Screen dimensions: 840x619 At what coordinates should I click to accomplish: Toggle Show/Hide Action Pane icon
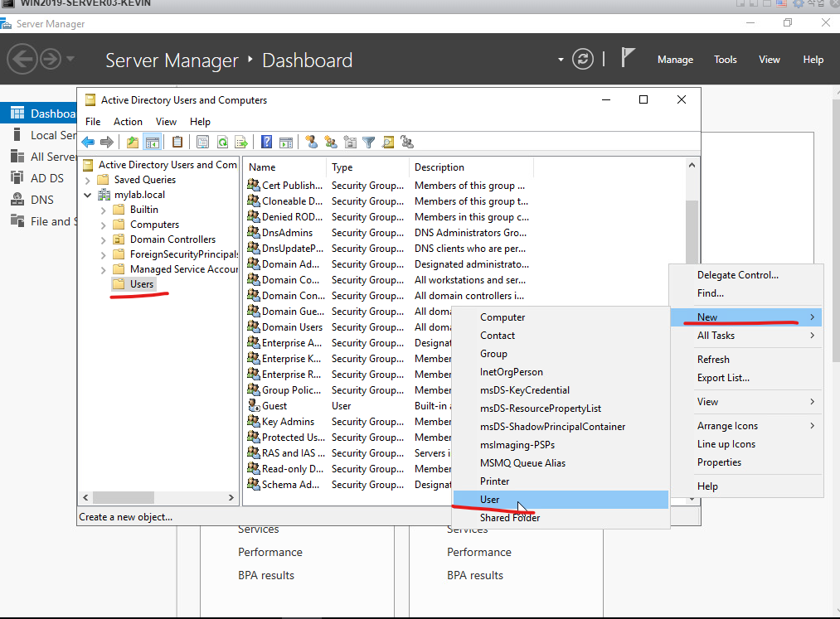point(286,142)
